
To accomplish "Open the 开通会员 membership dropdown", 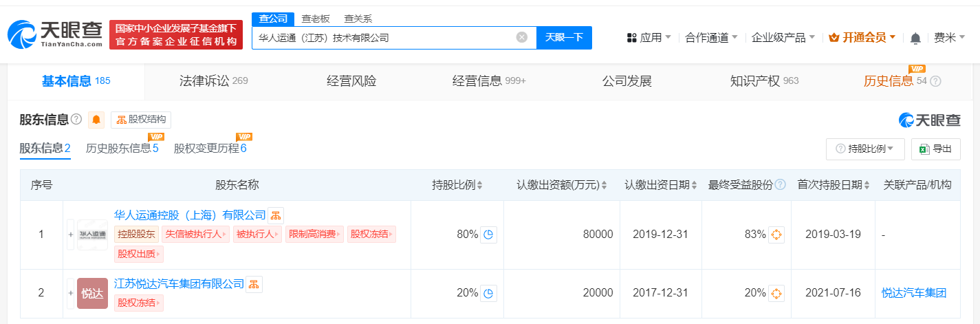I will pyautogui.click(x=863, y=38).
